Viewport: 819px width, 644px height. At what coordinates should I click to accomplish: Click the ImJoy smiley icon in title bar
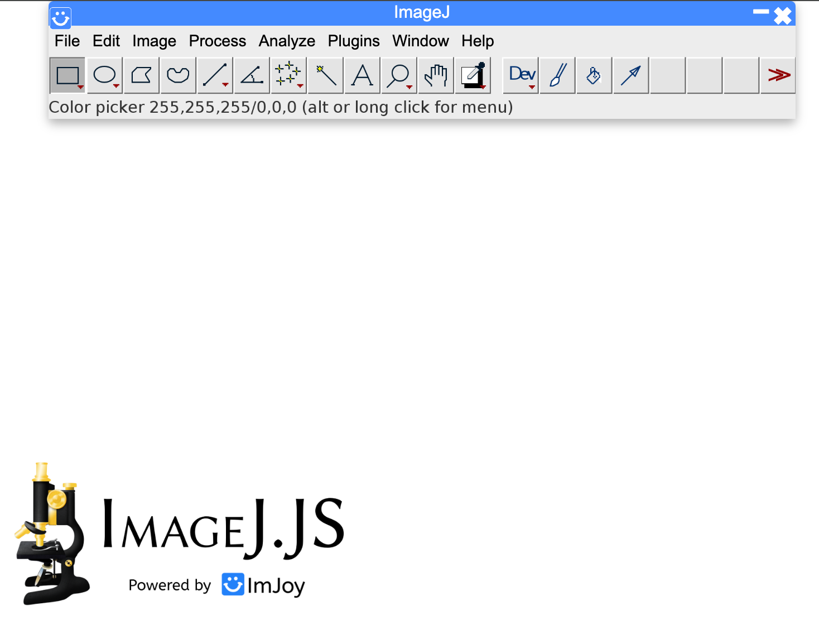(60, 18)
